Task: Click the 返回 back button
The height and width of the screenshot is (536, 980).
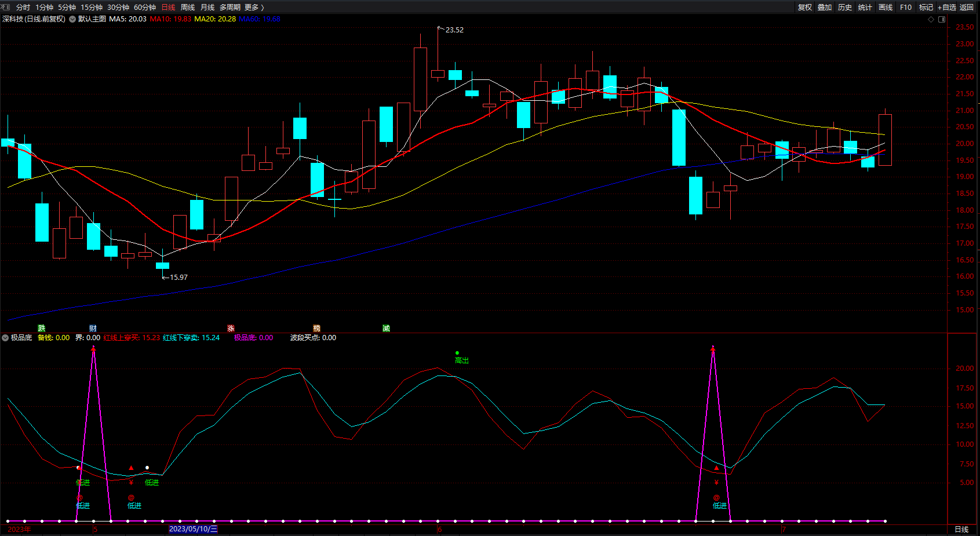Action: (x=967, y=8)
